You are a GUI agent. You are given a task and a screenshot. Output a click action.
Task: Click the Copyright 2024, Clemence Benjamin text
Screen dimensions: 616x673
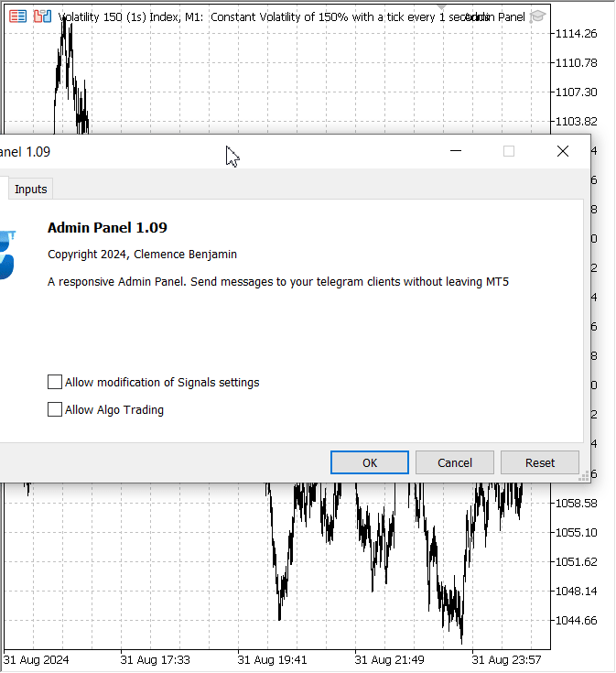(142, 255)
